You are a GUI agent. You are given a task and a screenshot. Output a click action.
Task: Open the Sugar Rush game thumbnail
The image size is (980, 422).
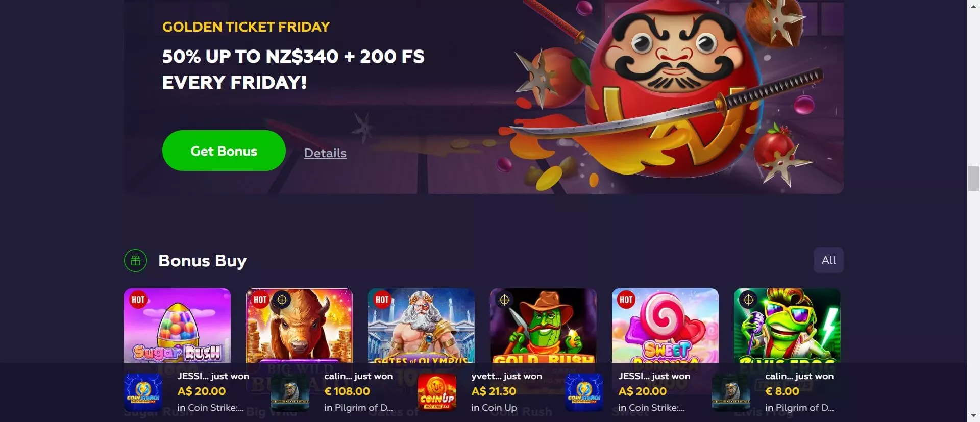coord(177,326)
